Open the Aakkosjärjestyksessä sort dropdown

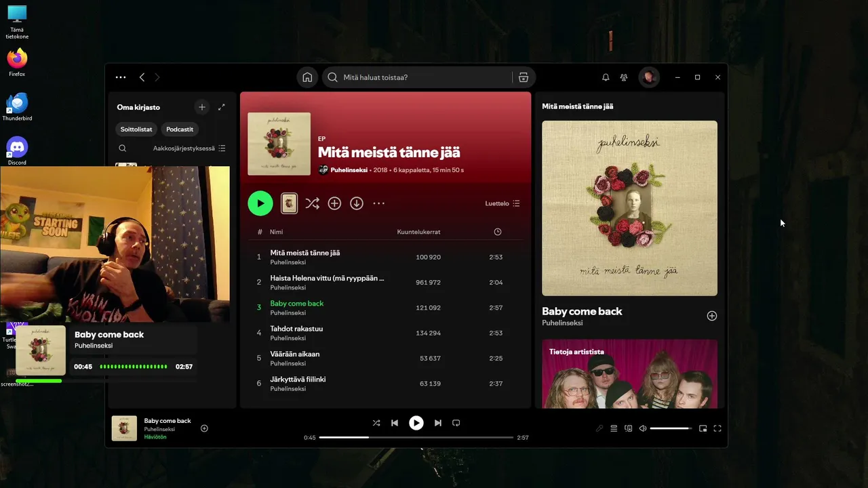click(189, 148)
